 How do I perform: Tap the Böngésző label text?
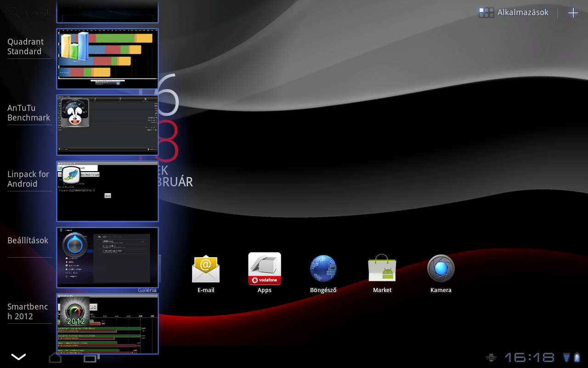[323, 290]
